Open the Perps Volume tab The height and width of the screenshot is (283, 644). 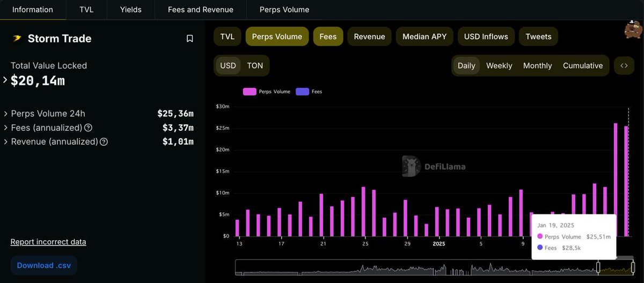point(284,10)
